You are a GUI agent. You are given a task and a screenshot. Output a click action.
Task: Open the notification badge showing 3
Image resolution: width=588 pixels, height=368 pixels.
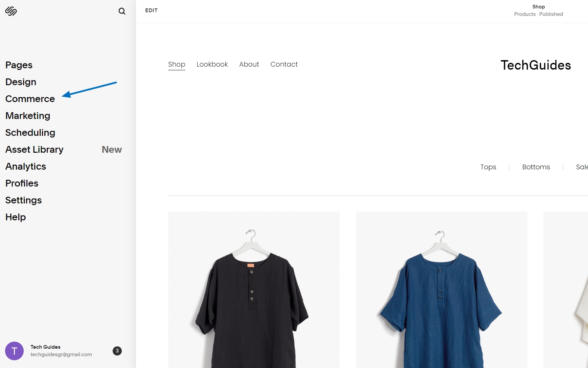[x=117, y=351]
